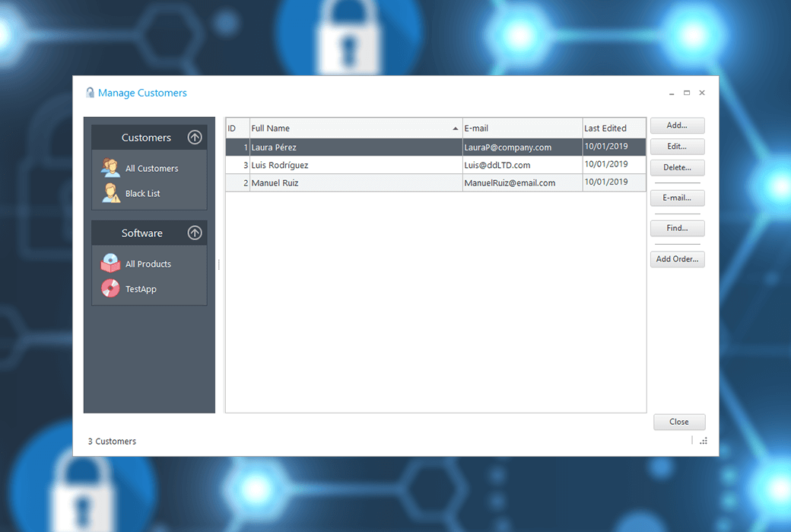The image size is (791, 532).
Task: Collapse the Customers group with its chevron
Action: tap(195, 137)
